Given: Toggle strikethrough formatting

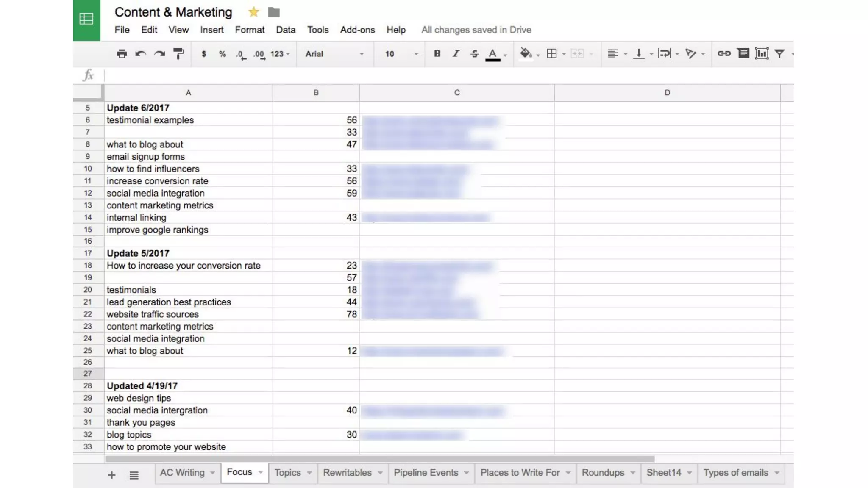Looking at the screenshot, I should (474, 53).
